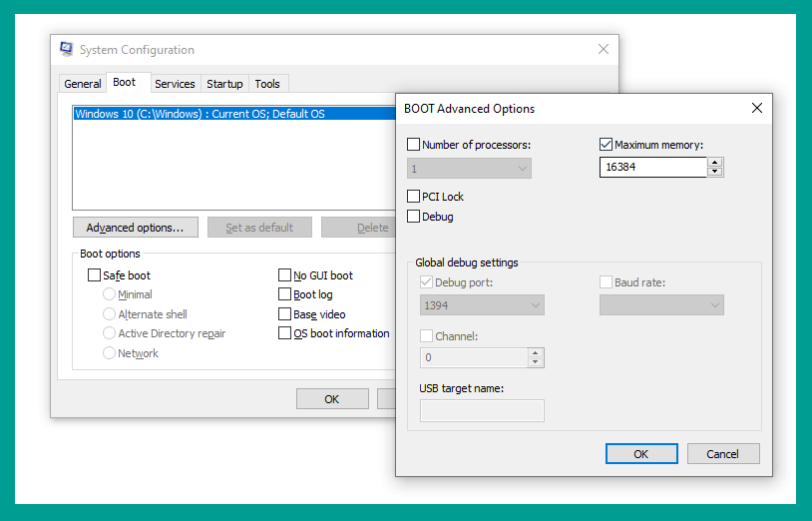Enable the PCI Lock checkbox
The height and width of the screenshot is (521, 812).
pyautogui.click(x=413, y=197)
